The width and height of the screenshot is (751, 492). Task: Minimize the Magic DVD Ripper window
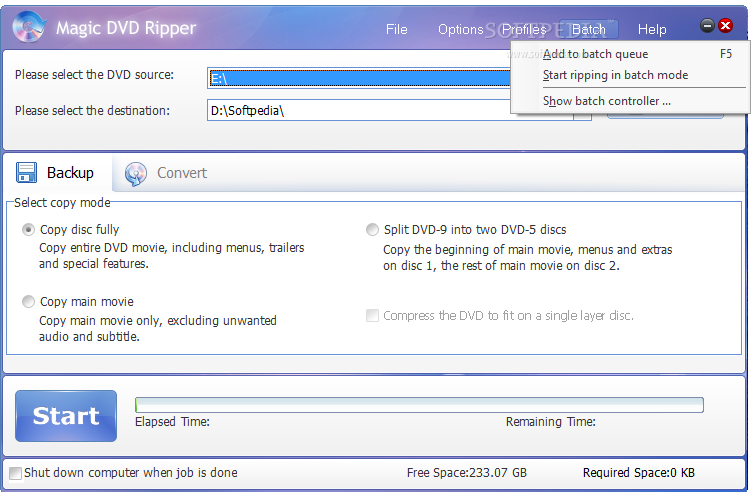pos(707,25)
